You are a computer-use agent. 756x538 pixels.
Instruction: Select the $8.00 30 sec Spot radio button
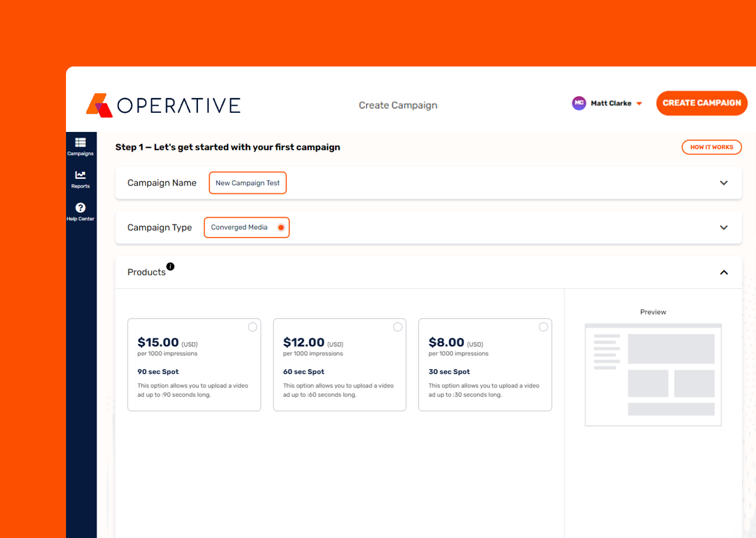click(x=544, y=327)
